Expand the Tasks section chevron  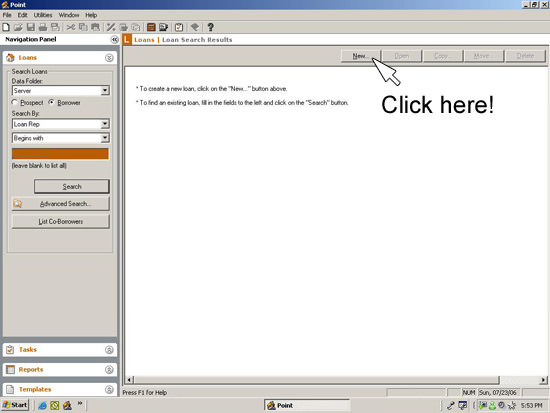[x=109, y=349]
